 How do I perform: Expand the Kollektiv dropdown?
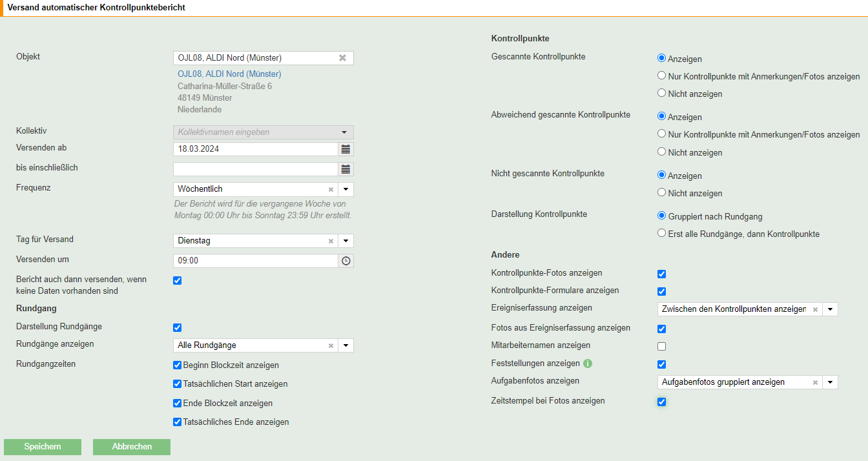click(x=344, y=132)
